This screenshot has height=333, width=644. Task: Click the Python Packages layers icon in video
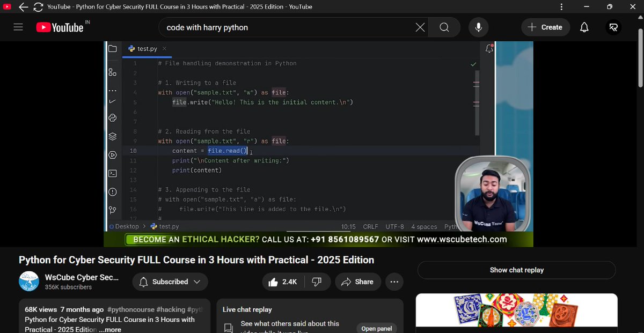click(x=113, y=136)
